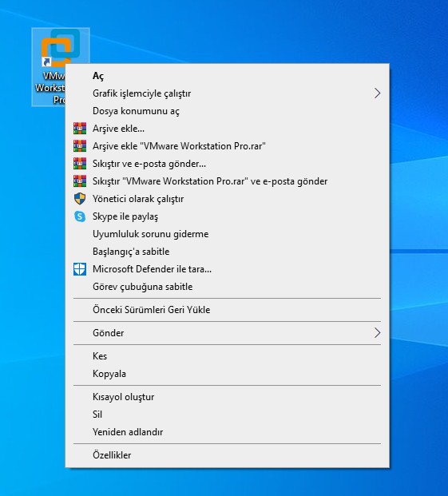This screenshot has height=496, width=448.
Task: Click WinRAR icon beside 'Sıkıştır ve e-posta gönder...'
Action: (x=80, y=164)
